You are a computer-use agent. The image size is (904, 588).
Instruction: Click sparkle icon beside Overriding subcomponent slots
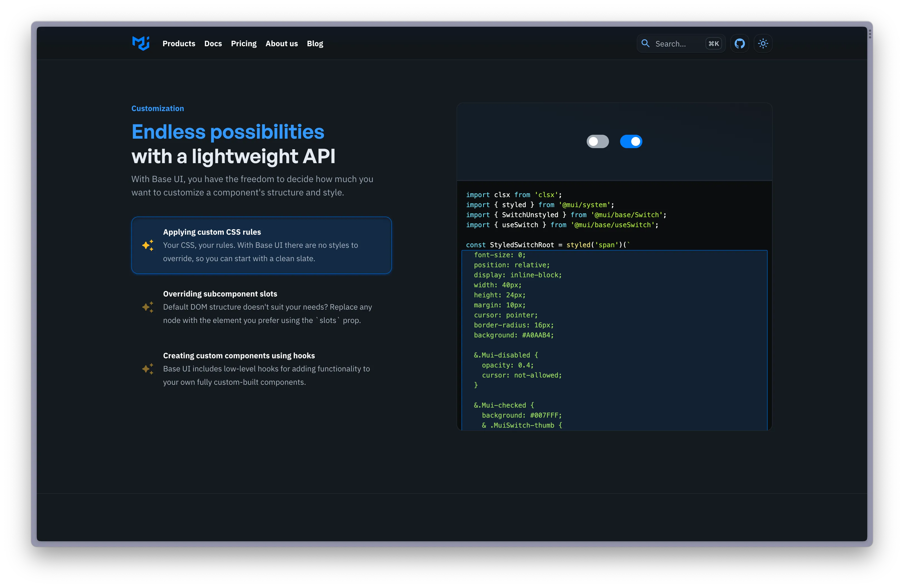click(148, 307)
